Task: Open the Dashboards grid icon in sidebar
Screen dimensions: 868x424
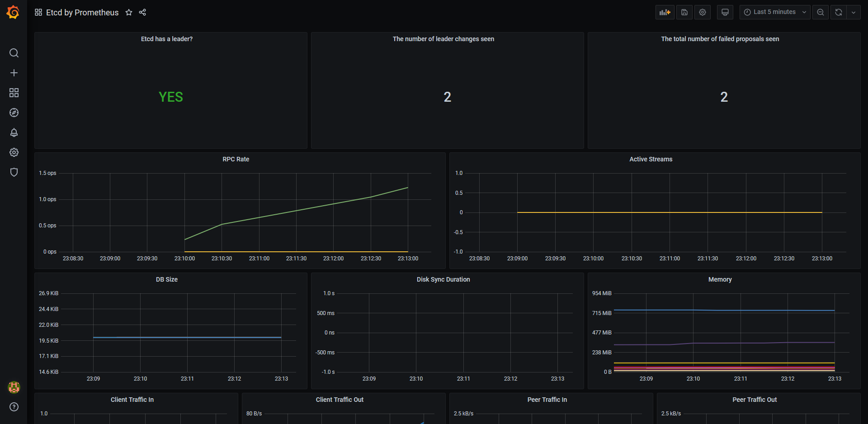Action: point(14,93)
